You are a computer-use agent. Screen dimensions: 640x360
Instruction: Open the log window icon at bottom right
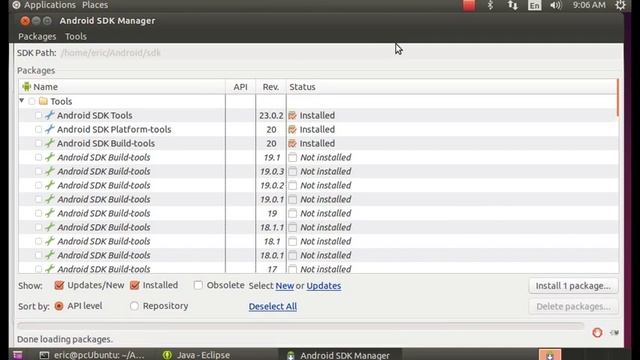tap(614, 333)
